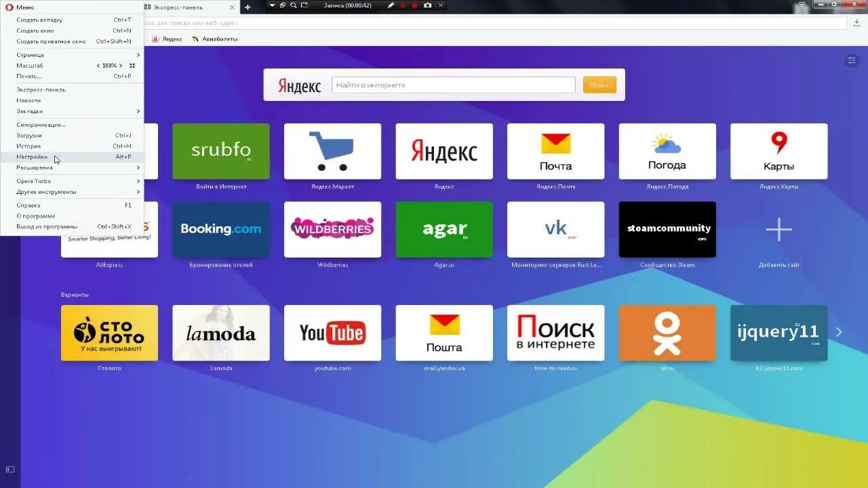This screenshot has width=868, height=488.
Task: Open Настройки from the menu
Action: click(x=72, y=157)
